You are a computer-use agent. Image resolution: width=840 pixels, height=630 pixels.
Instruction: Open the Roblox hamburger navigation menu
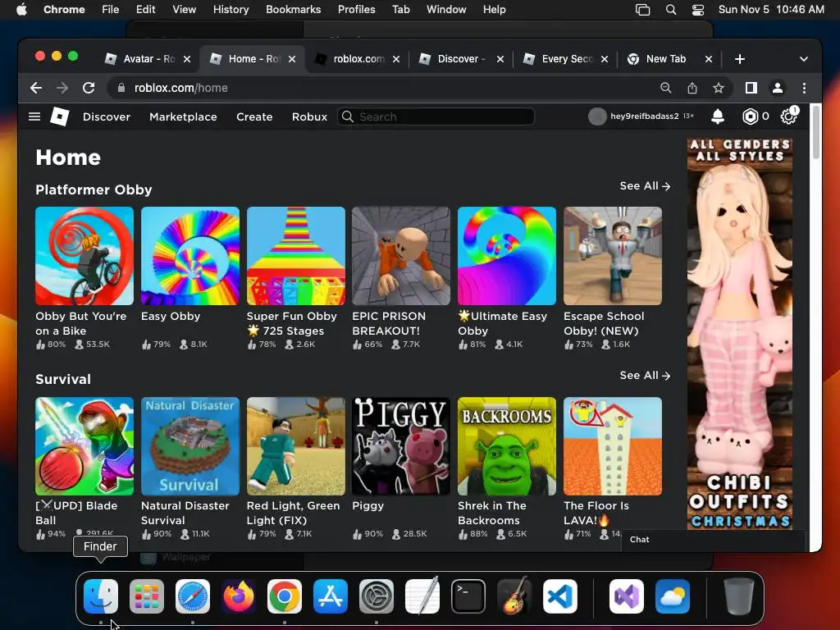pos(34,116)
